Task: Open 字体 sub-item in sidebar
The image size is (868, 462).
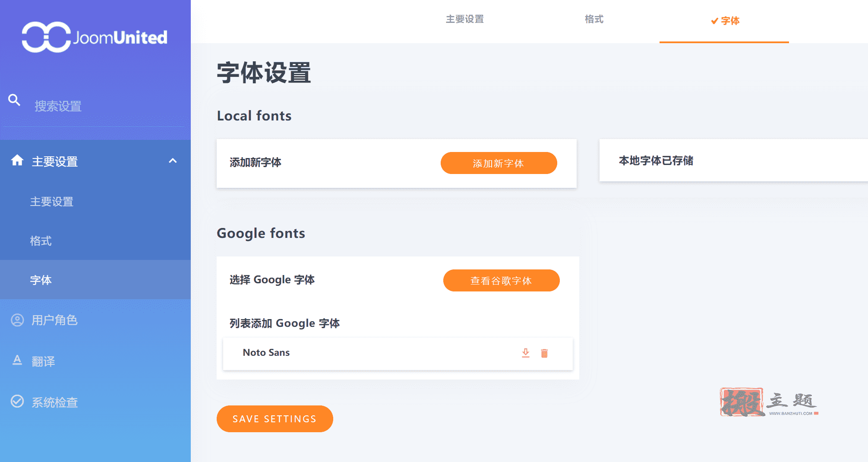Action: click(95, 280)
